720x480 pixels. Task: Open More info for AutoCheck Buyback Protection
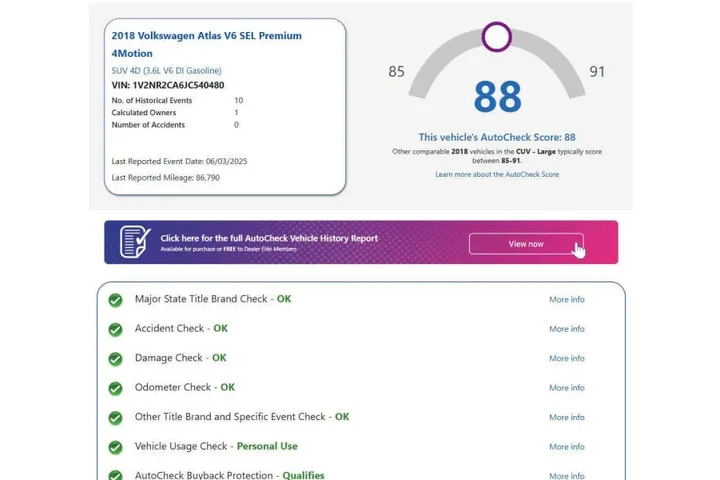click(567, 475)
